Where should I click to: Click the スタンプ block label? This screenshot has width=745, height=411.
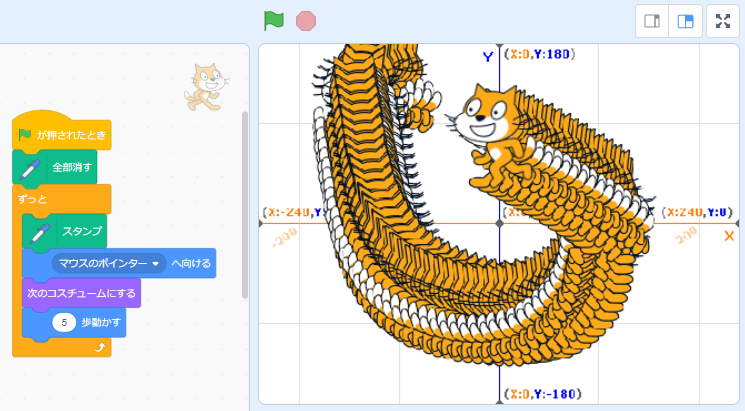[82, 231]
